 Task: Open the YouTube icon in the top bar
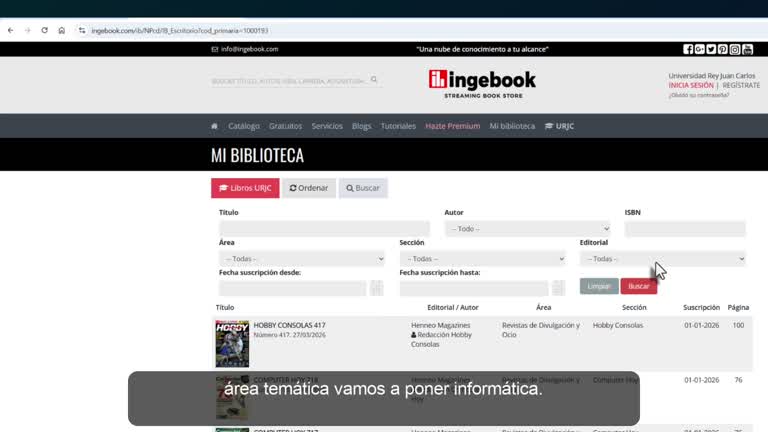(x=747, y=49)
